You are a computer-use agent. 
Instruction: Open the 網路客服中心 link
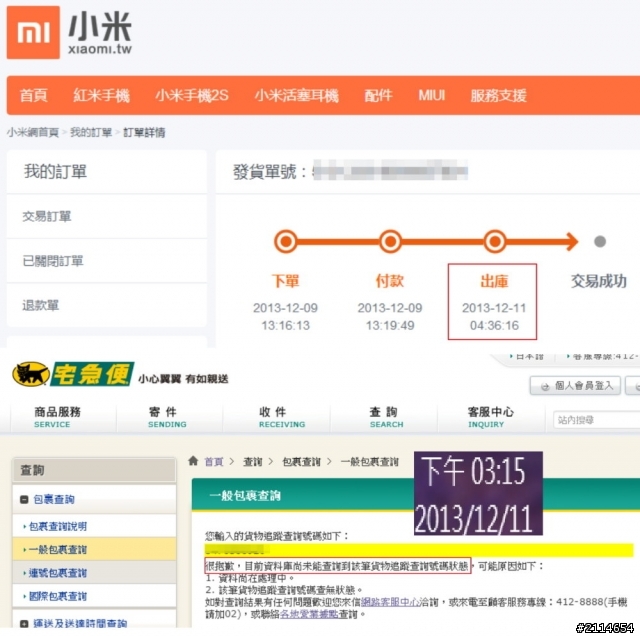point(391,602)
